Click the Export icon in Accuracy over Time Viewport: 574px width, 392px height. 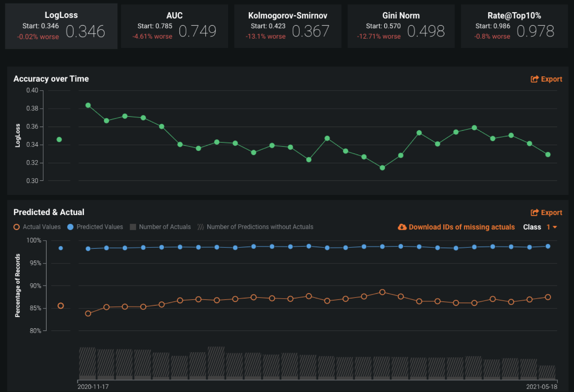click(535, 79)
